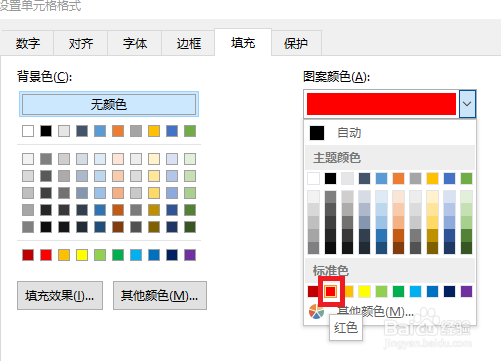Pick royal blue in background palette top row
Screen dimensions: 501x361
coord(172,131)
